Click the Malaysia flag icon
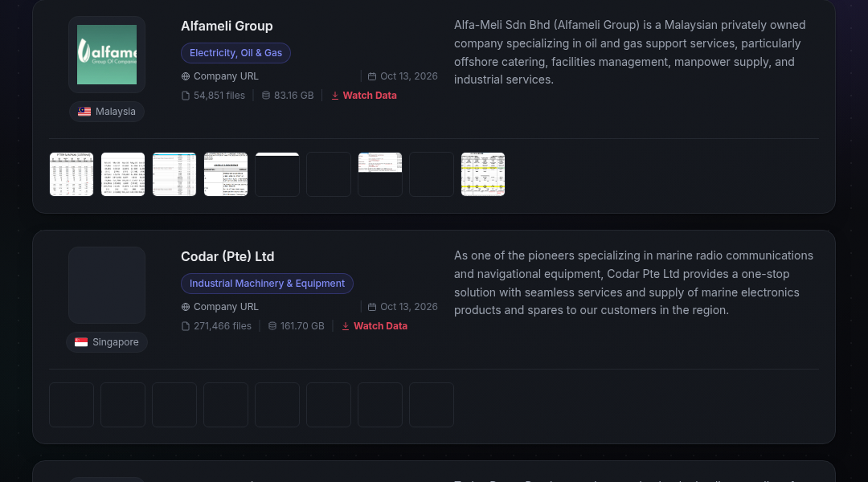 (84, 112)
